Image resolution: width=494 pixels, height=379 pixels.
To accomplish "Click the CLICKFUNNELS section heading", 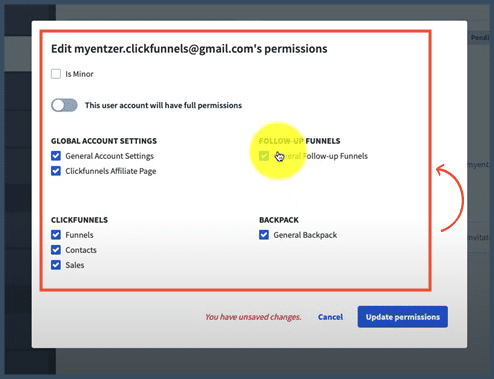I will click(79, 220).
